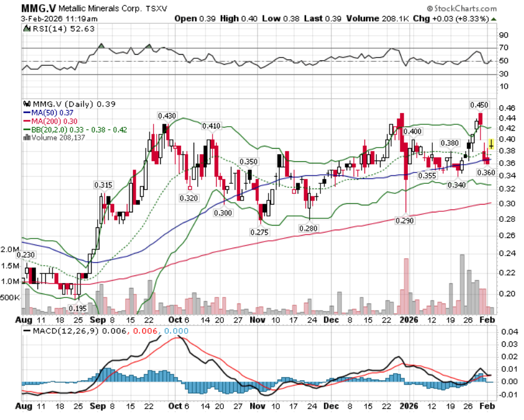This screenshot has height=420, width=524.
Task: Click the 0.300 price callout
Action: coord(223,213)
